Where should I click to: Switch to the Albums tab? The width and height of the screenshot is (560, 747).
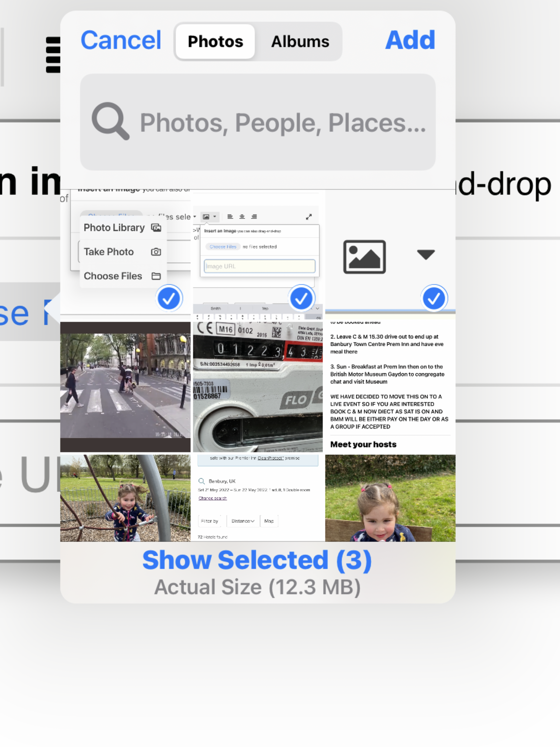pyautogui.click(x=300, y=42)
